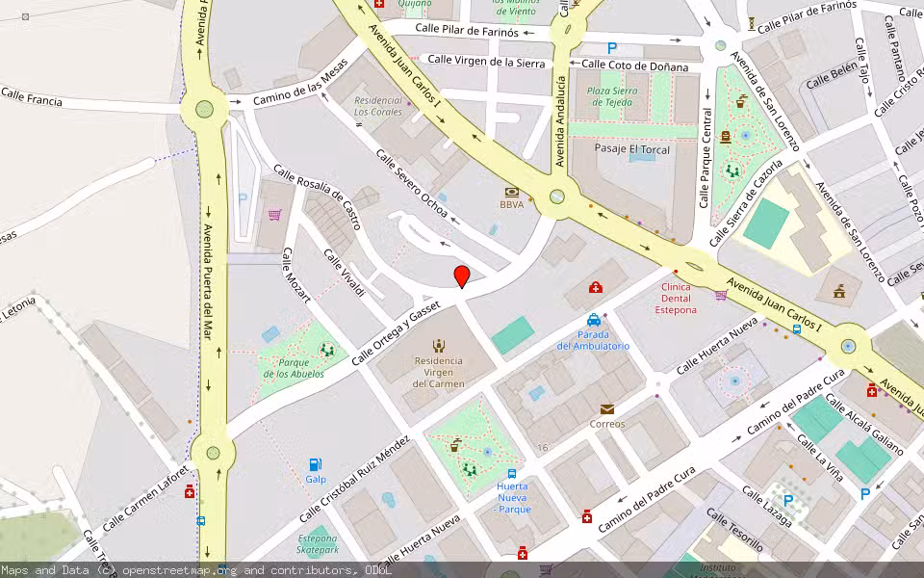The image size is (924, 578).
Task: Select the bus stop icon on Avenida Juan Carlos I
Action: (796, 329)
